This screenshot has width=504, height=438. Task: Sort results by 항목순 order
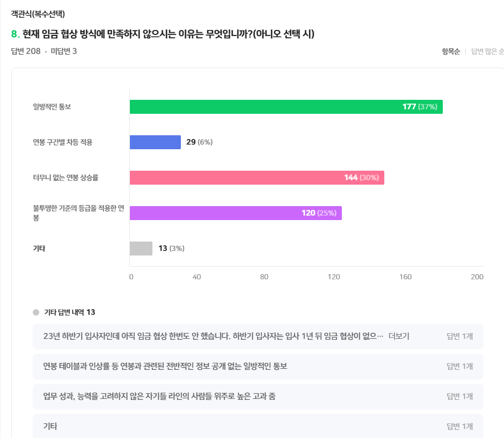451,52
